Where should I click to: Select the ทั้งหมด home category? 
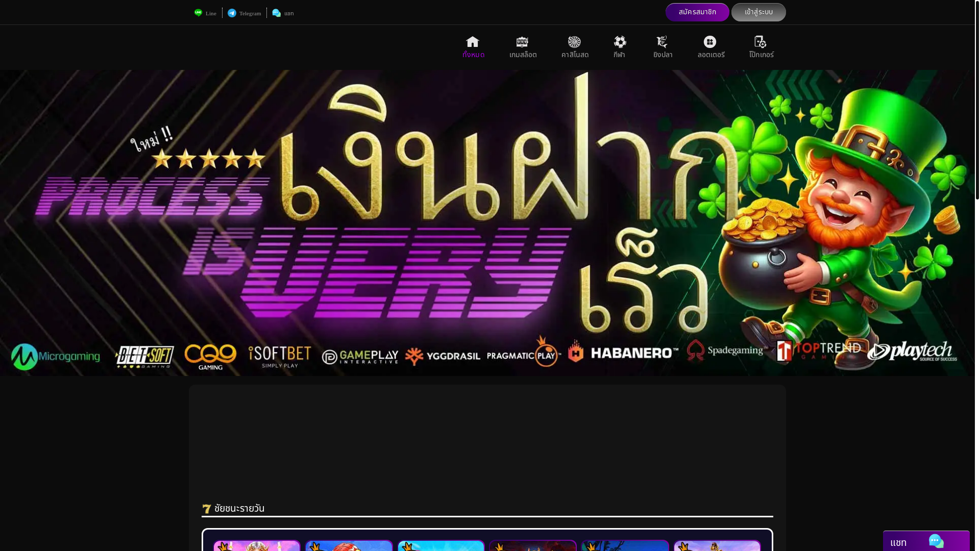click(x=473, y=47)
